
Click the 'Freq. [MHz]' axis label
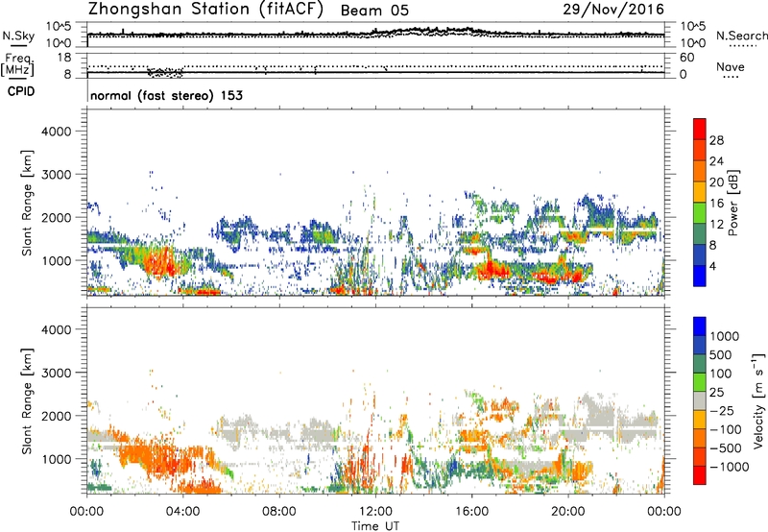[18, 64]
